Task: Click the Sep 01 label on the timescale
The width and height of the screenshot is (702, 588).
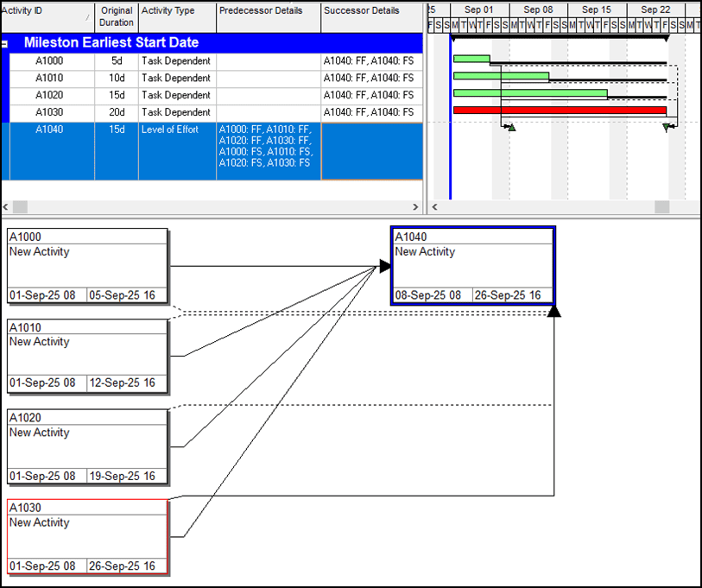Action: pyautogui.click(x=479, y=9)
